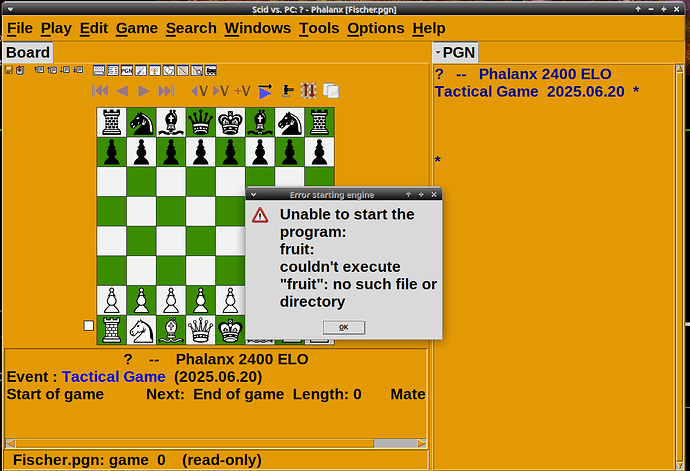Viewport: 690px width, 471px height.
Task: Click the right arrow of horizontal scrollbar
Action: (422, 443)
